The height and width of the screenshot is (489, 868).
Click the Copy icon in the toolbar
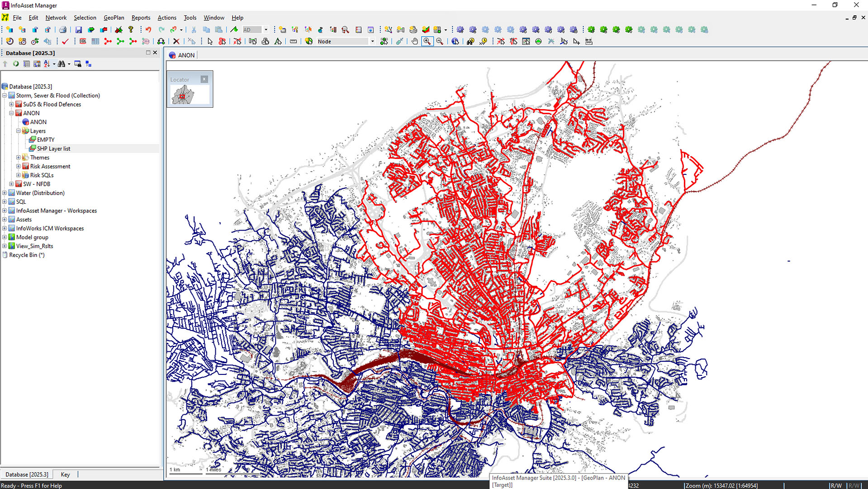tap(206, 30)
